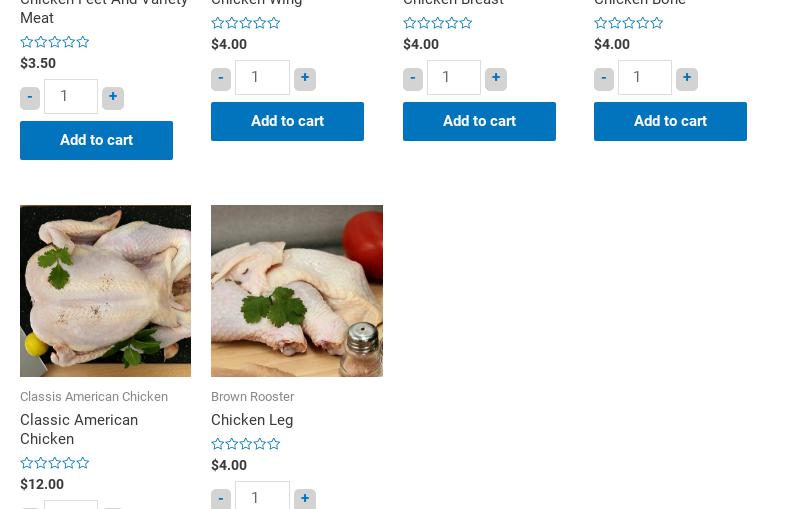Click star rating under Classic American Chicken
785x509 pixels.
pyautogui.click(x=55, y=463)
